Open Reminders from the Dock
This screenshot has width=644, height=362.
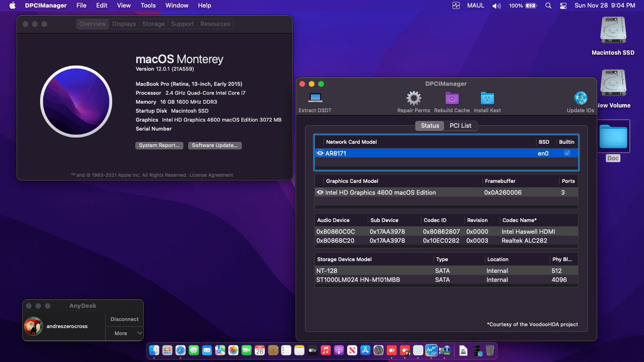point(286,350)
